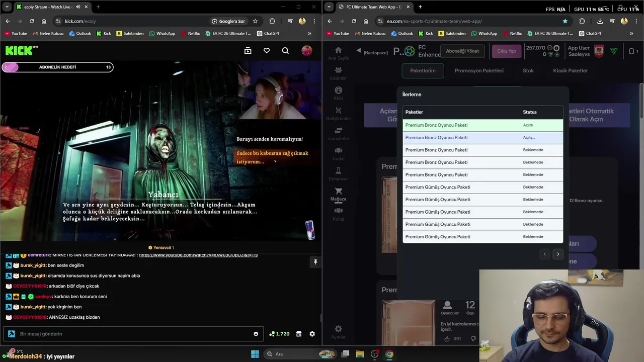Like the pack with 391 thumbs up
Viewport: 644px width, 362px height.
point(447,339)
